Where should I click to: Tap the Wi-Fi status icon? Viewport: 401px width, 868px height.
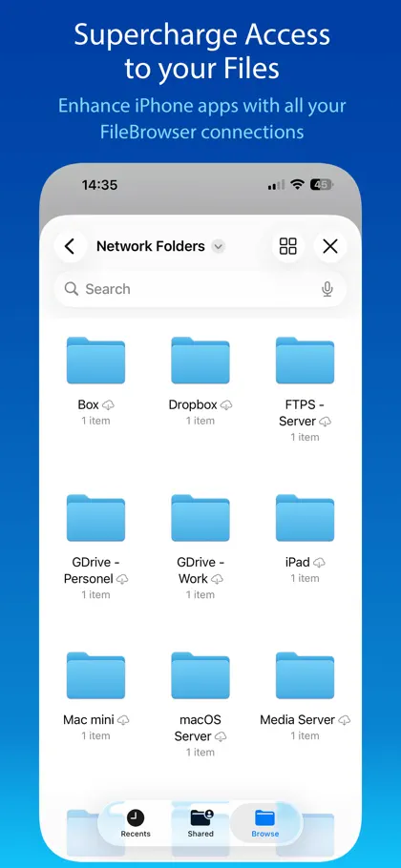click(x=298, y=185)
